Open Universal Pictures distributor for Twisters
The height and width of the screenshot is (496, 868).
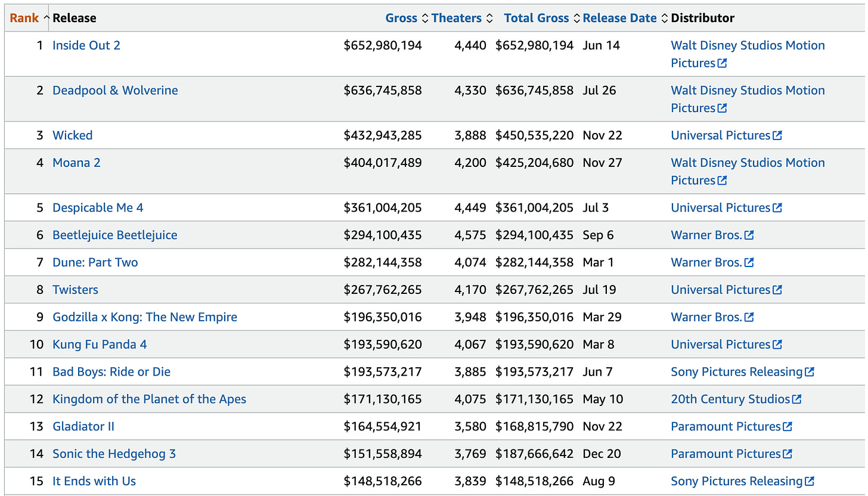pyautogui.click(x=720, y=290)
